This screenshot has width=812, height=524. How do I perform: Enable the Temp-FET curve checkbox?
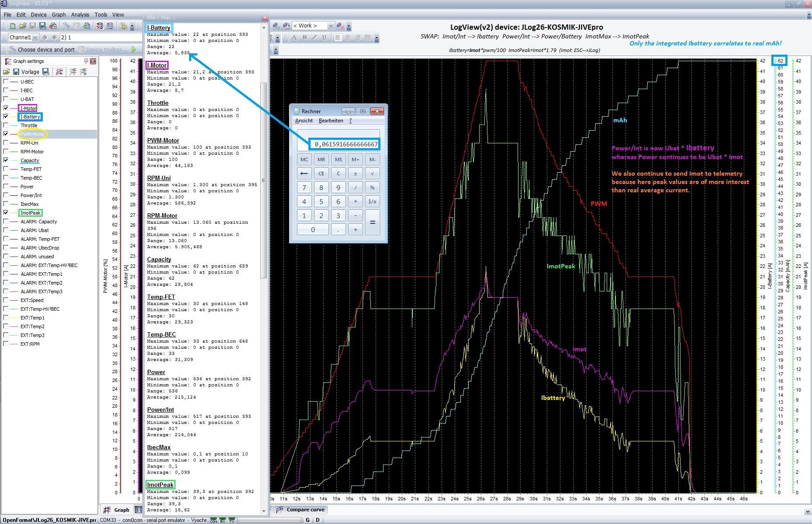(x=6, y=169)
